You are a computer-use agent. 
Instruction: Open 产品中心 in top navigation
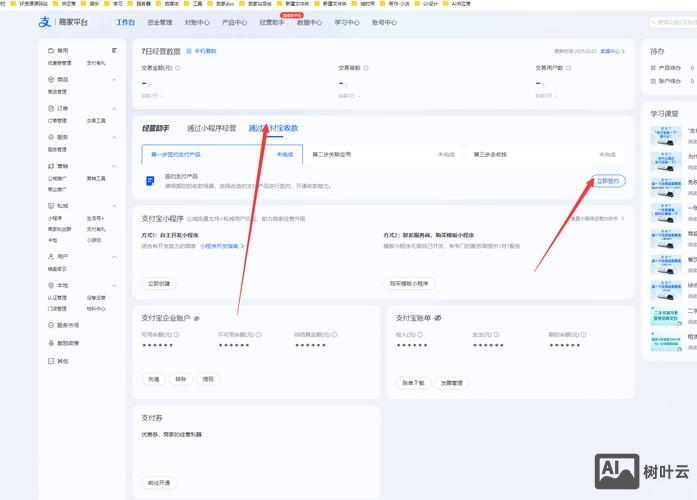[x=234, y=22]
